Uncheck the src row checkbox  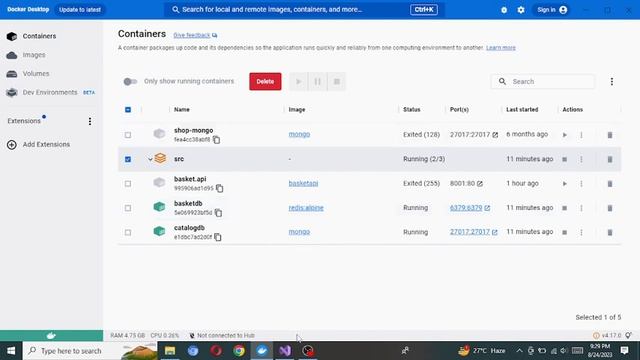click(128, 159)
